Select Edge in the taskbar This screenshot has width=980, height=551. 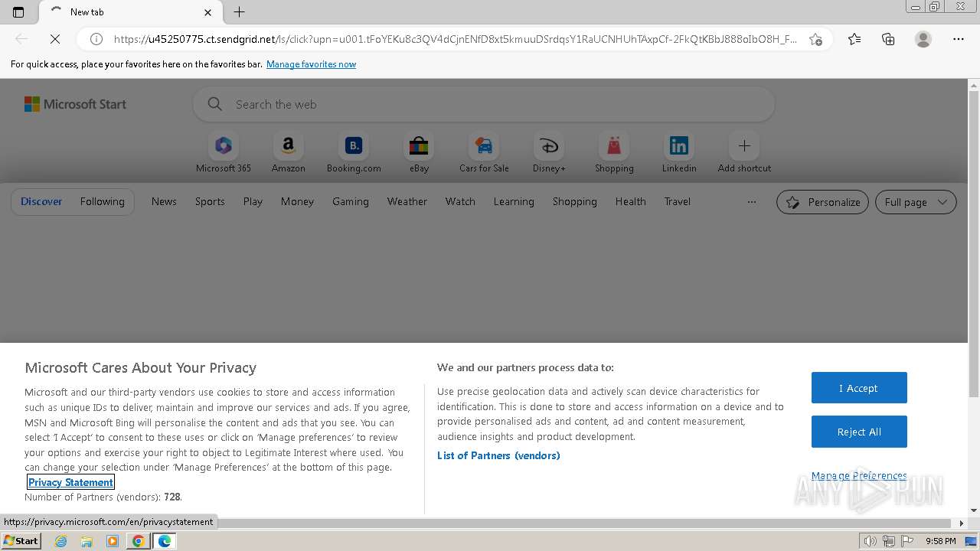point(164,541)
